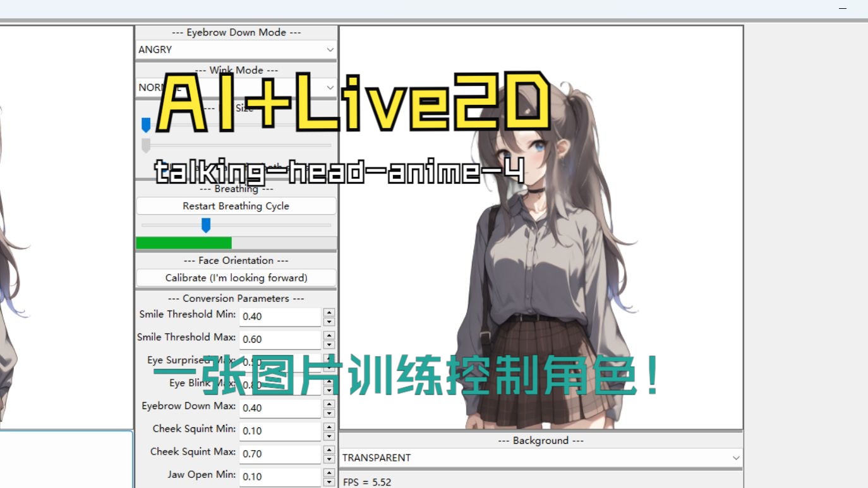Click the disabled gray slider handle
Screen dimensions: 868x488
[146, 146]
